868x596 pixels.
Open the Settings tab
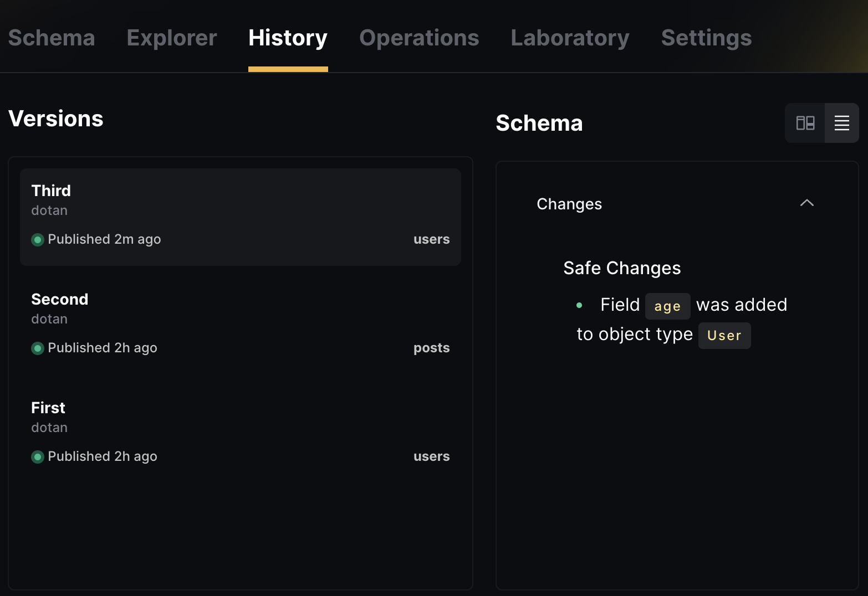706,37
